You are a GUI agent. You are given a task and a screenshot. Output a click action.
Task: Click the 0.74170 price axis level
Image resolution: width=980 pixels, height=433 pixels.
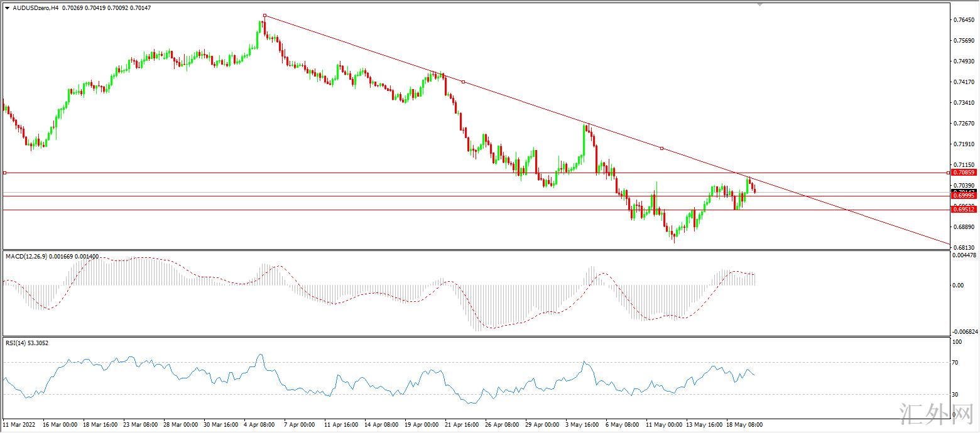tap(964, 82)
